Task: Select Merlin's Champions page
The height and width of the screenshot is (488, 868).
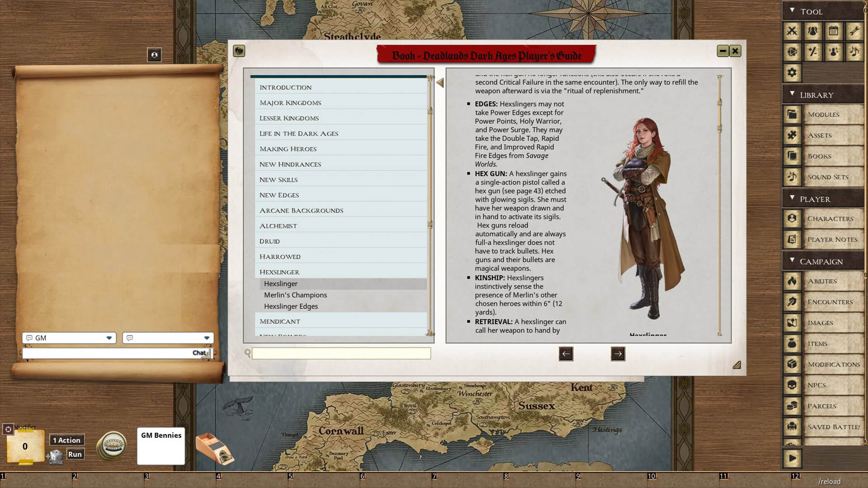Action: coord(295,295)
